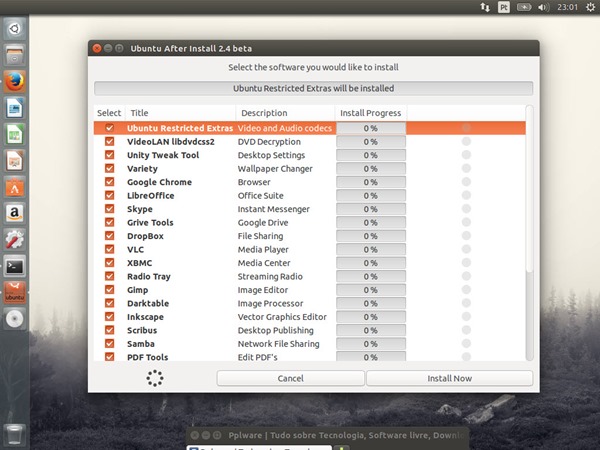Uncheck Darktable checkbox

pos(109,303)
